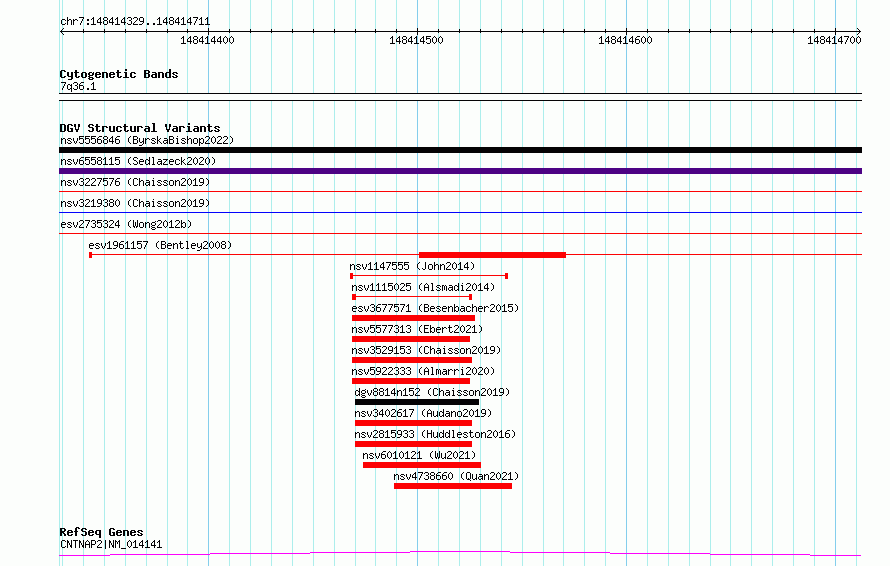Screen dimensions: 890x566
Task: Click the DGV Structural Variants track title
Action: 140,128
